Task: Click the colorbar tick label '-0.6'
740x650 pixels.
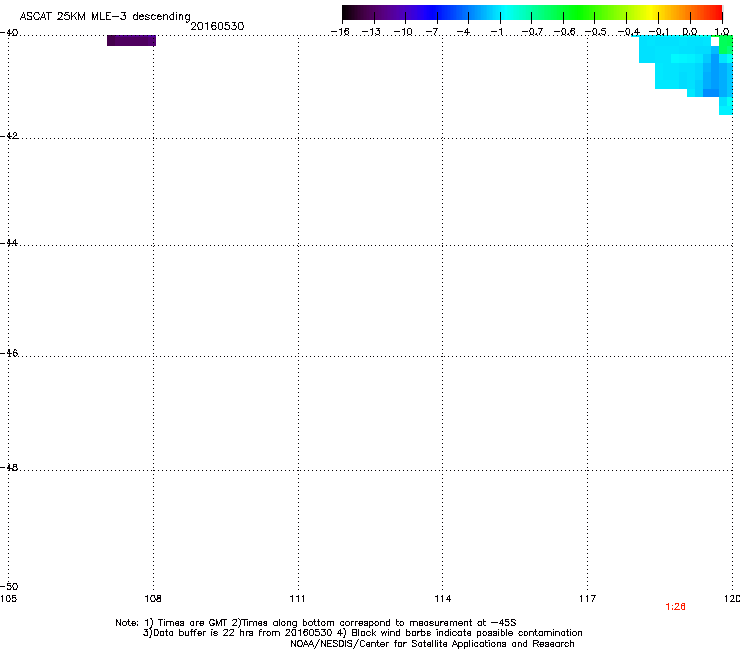Action: tap(564, 32)
